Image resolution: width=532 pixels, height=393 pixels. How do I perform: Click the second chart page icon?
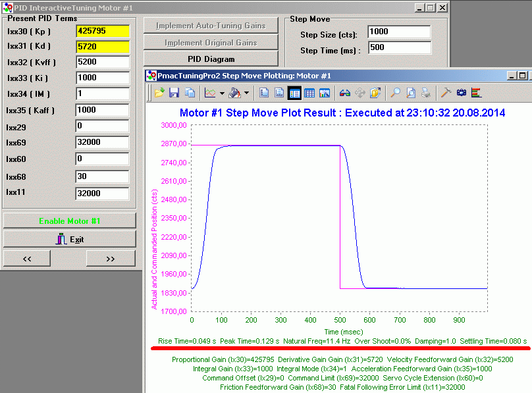(279, 93)
